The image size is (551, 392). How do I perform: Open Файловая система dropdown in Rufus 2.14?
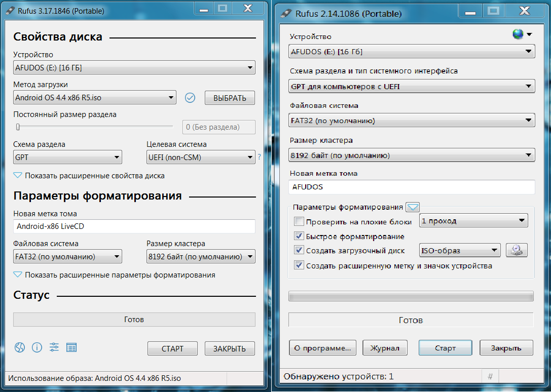click(x=412, y=120)
